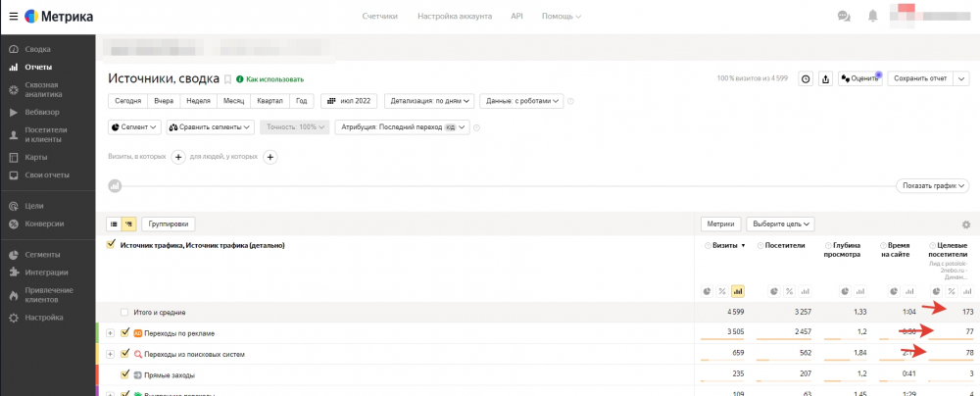Open the Метрики settings
The height and width of the screenshot is (396, 980).
tap(720, 223)
